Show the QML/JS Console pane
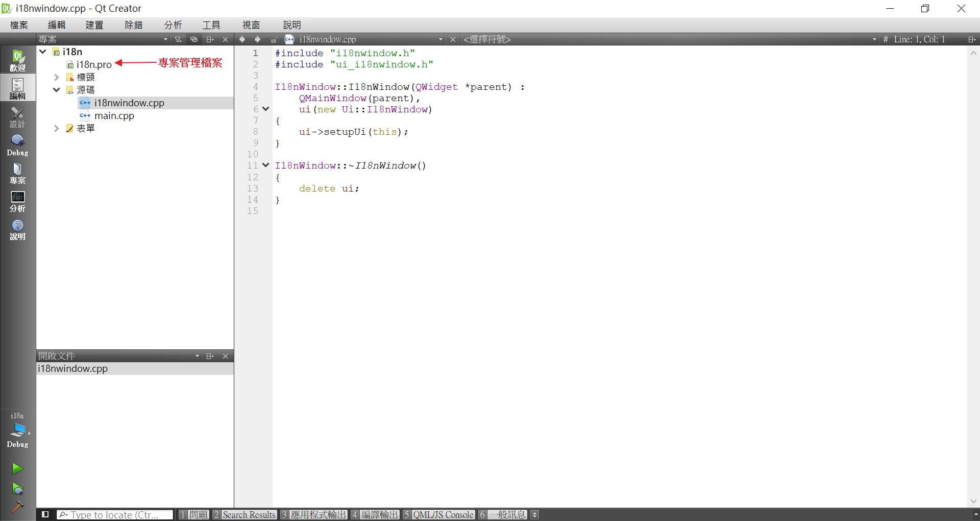Viewport: 980px width, 521px height. (x=438, y=514)
